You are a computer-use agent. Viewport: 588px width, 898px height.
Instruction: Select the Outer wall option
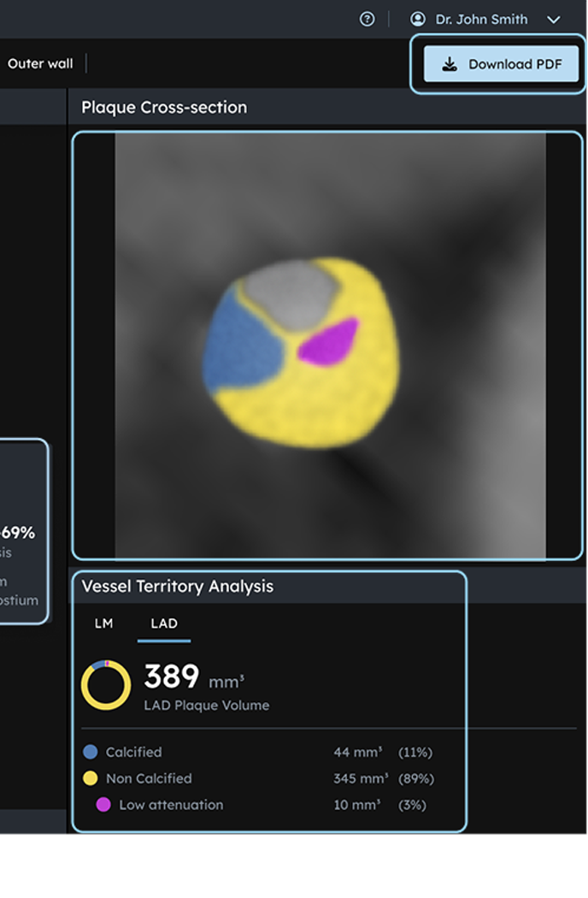tap(40, 63)
